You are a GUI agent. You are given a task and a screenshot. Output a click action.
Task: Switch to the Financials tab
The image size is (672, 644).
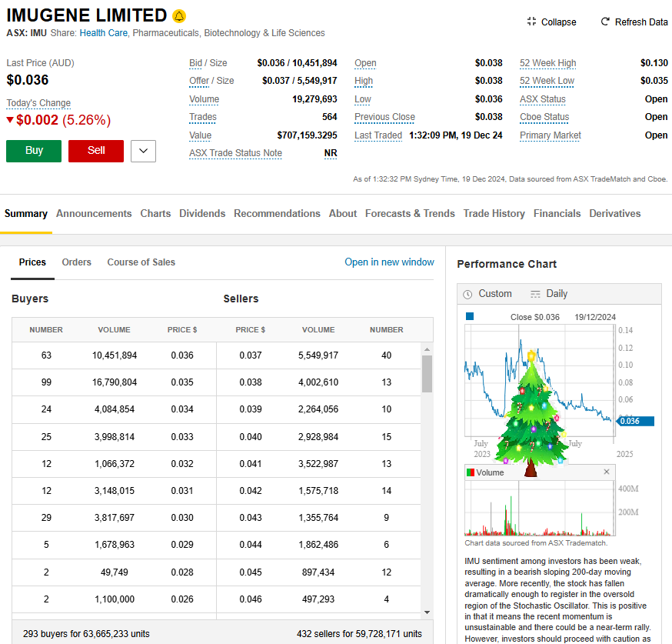coord(557,214)
